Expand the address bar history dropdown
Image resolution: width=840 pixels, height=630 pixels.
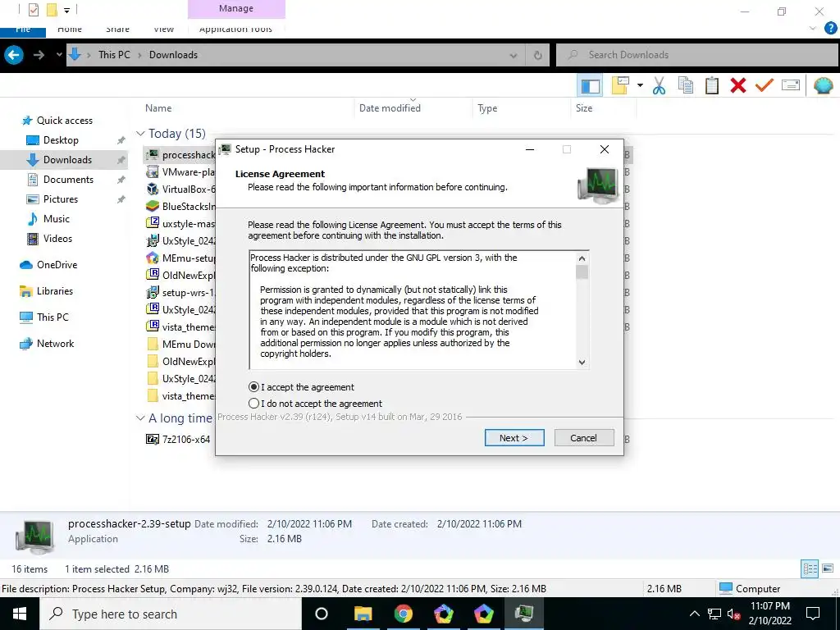pyautogui.click(x=514, y=55)
